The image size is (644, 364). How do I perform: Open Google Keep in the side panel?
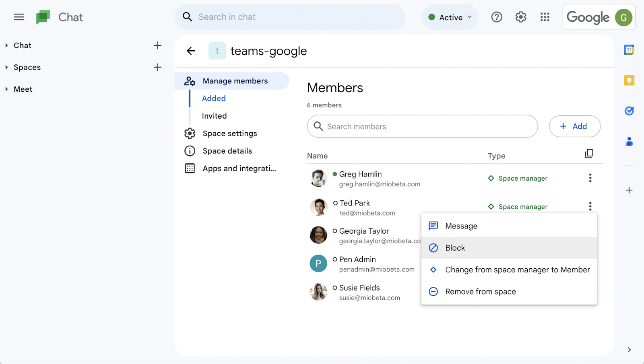pos(629,80)
